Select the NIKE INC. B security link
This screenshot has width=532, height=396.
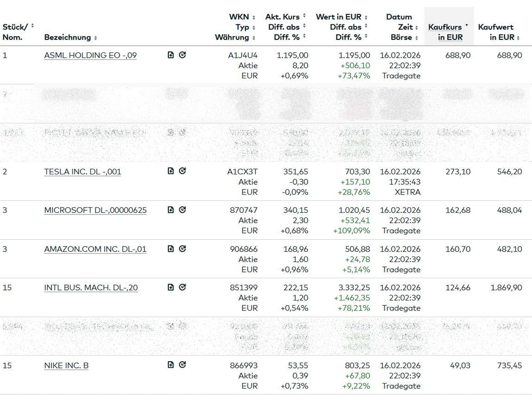coord(66,365)
